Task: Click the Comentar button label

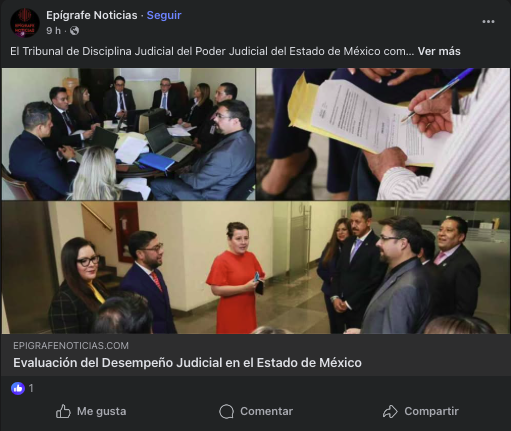Action: [267, 411]
